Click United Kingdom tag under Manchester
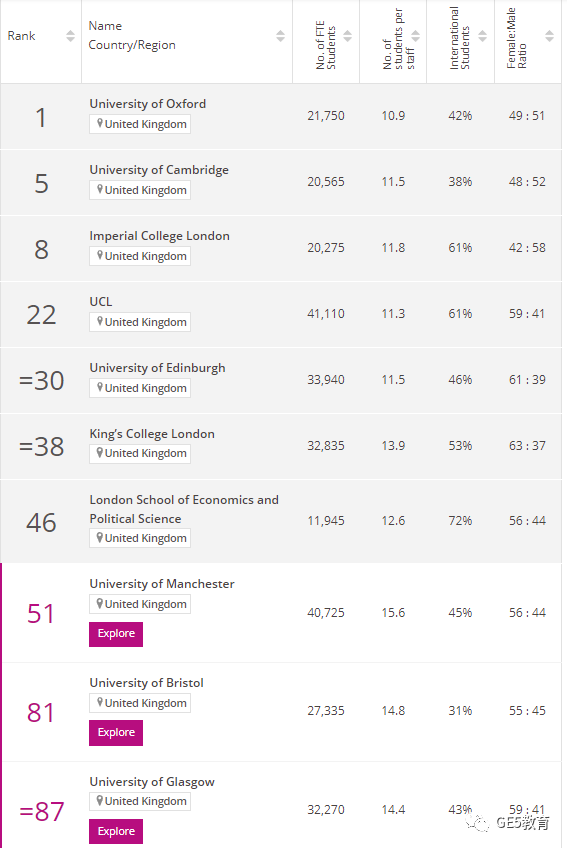This screenshot has width=567, height=848. coord(140,604)
